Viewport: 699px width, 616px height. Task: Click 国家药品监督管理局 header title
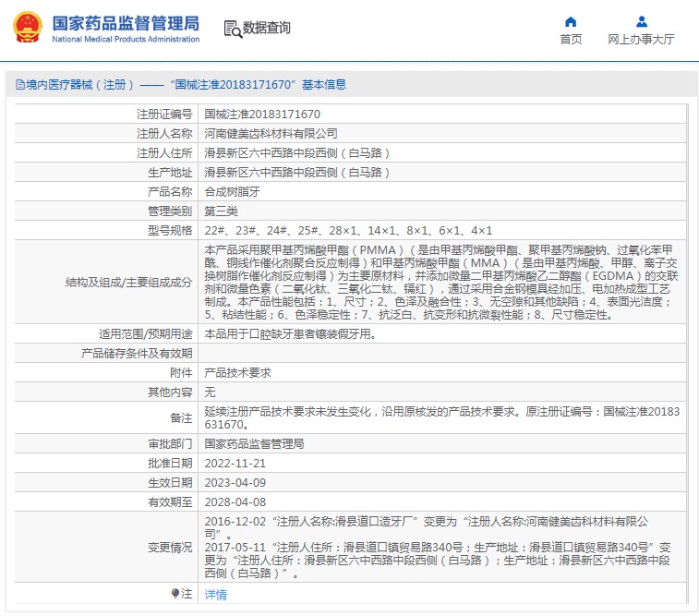[126, 23]
